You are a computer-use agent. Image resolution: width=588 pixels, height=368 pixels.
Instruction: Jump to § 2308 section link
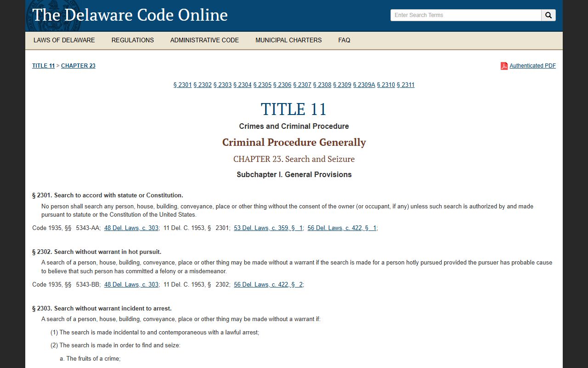pos(322,85)
